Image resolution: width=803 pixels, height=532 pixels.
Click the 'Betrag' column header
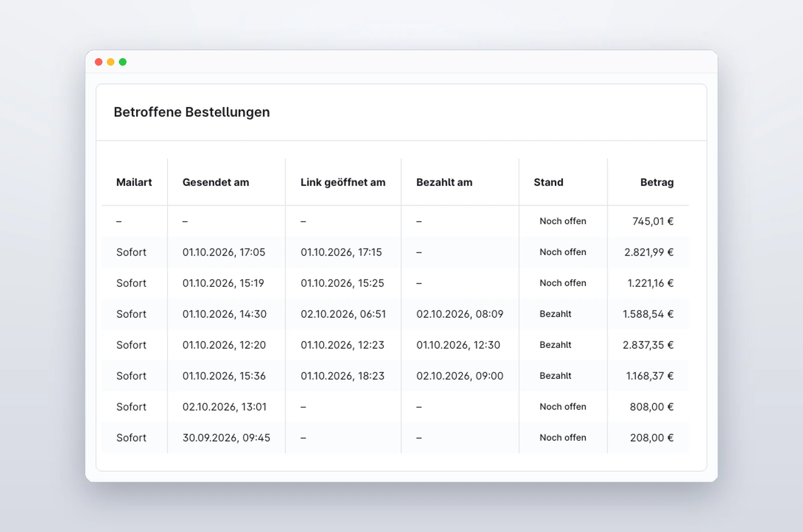(657, 183)
